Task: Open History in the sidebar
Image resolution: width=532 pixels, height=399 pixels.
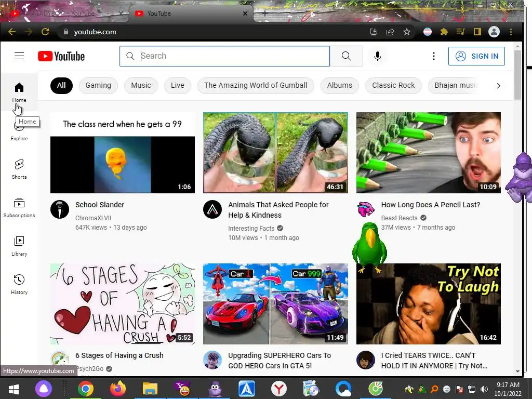Action: click(x=19, y=284)
